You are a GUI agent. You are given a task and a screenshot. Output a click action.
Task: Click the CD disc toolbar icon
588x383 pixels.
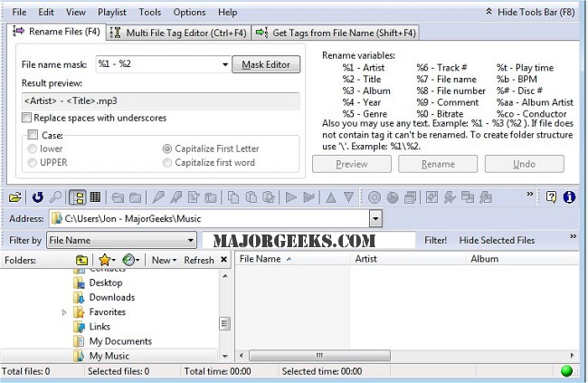[x=375, y=197]
